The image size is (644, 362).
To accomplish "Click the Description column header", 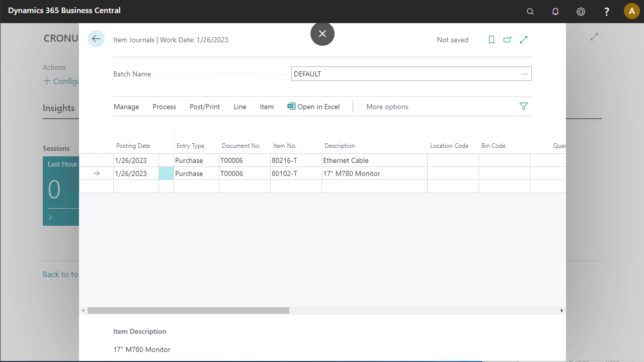I will (x=340, y=146).
